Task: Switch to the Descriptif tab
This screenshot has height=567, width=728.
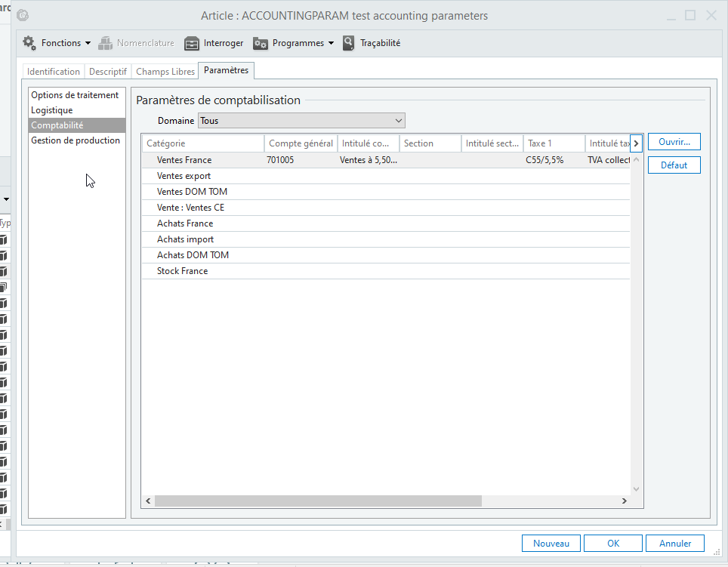Action: click(108, 72)
